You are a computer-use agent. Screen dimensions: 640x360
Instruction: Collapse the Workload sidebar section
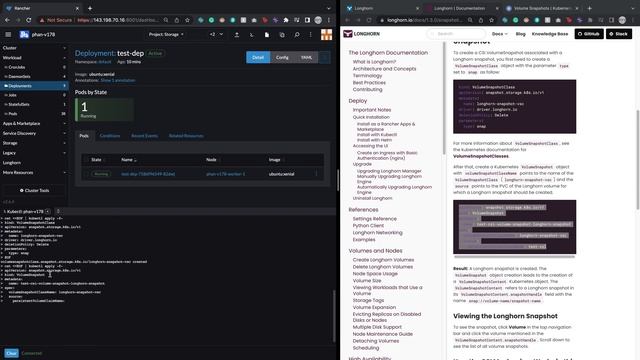click(64, 58)
